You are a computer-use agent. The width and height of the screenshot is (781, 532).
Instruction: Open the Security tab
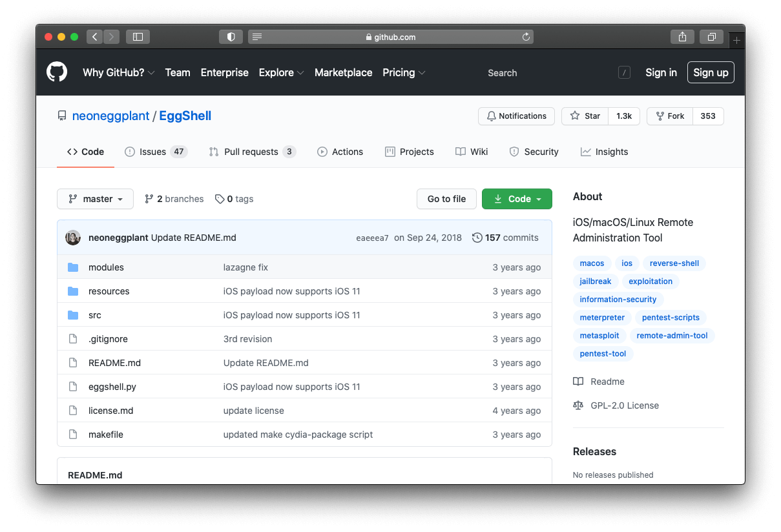[534, 152]
